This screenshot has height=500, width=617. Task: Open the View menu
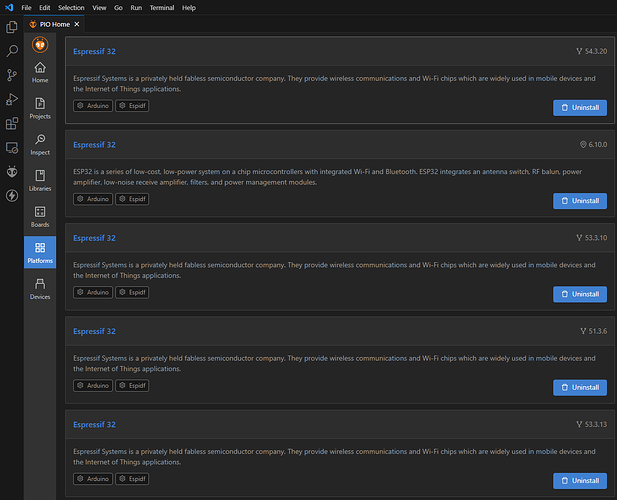99,7
